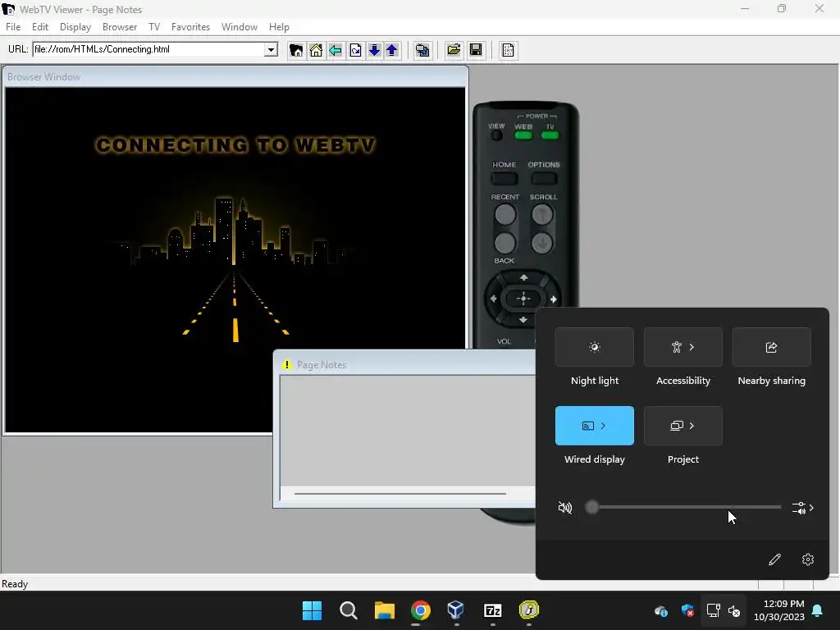
Task: Click inside the URL address field
Action: coord(149,49)
